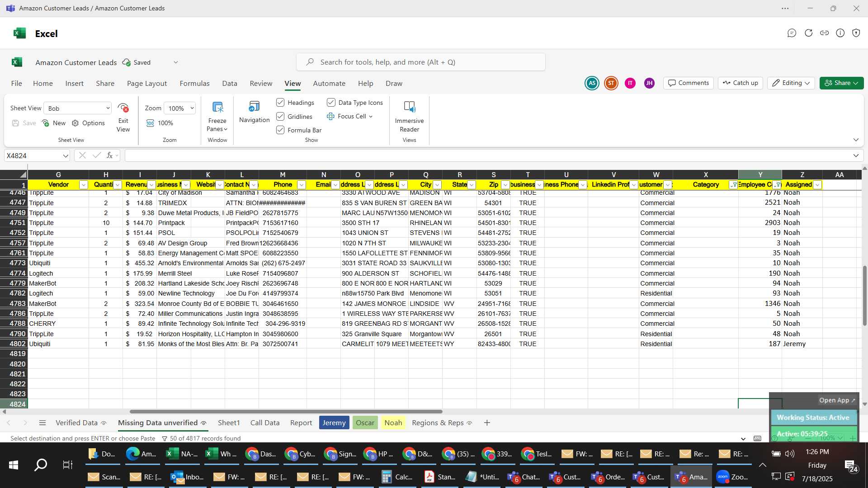This screenshot has width=868, height=488.
Task: Click the Select All corner triangle
Action: tap(23, 174)
